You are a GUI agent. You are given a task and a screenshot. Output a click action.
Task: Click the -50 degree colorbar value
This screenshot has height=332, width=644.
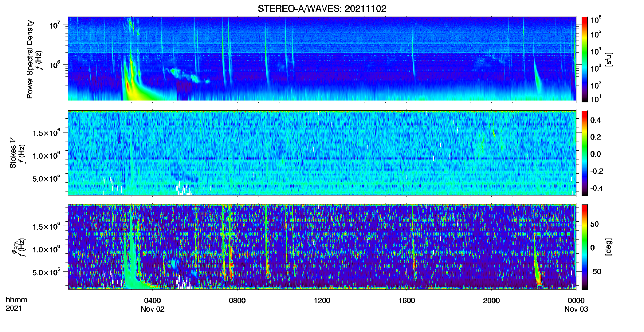click(x=595, y=271)
